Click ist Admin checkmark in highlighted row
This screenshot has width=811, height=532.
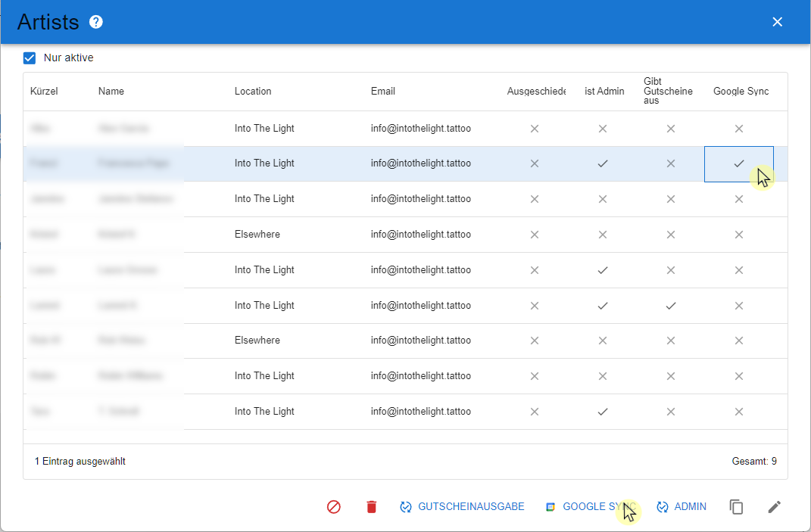[603, 164]
